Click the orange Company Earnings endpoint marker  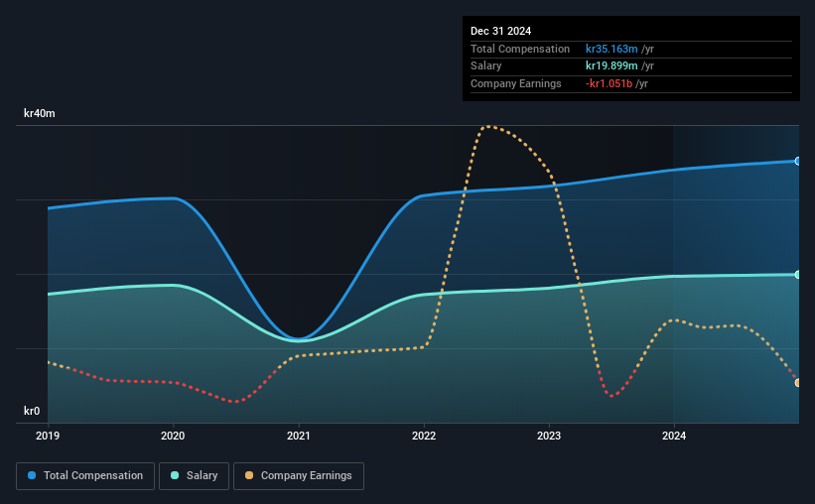pyautogui.click(x=798, y=382)
